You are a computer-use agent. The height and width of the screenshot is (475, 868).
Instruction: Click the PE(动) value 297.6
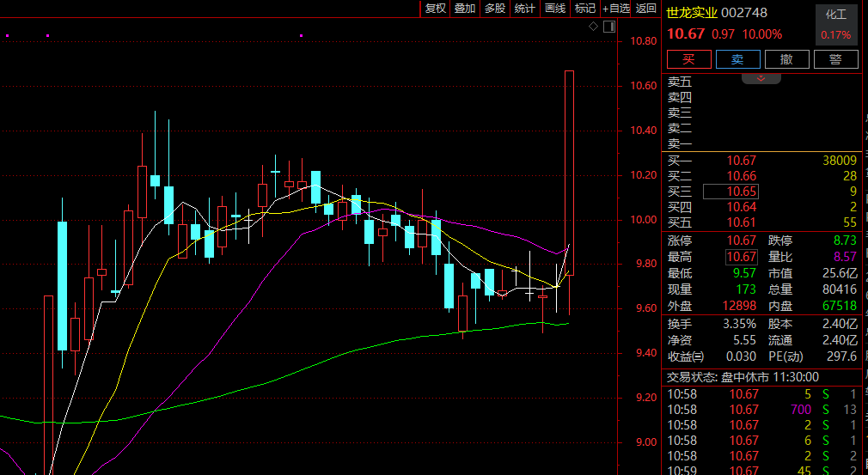coord(842,356)
